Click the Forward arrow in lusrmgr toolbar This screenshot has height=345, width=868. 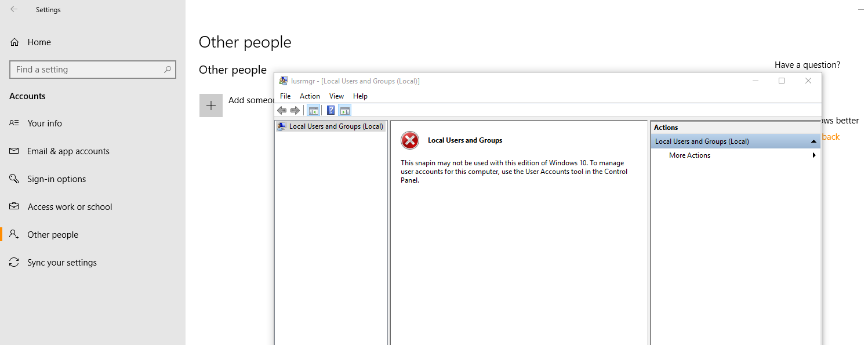(x=295, y=111)
